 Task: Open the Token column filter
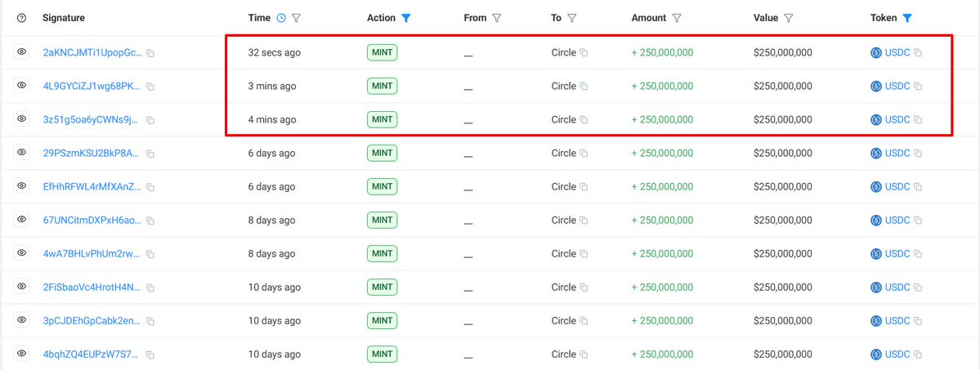(x=907, y=18)
